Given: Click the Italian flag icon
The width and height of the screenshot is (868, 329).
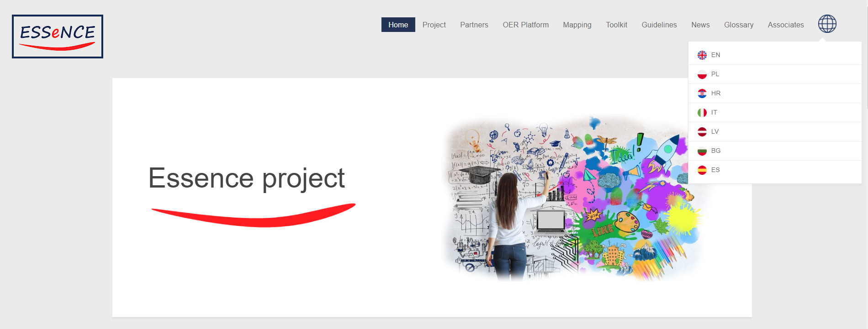Looking at the screenshot, I should click(702, 113).
